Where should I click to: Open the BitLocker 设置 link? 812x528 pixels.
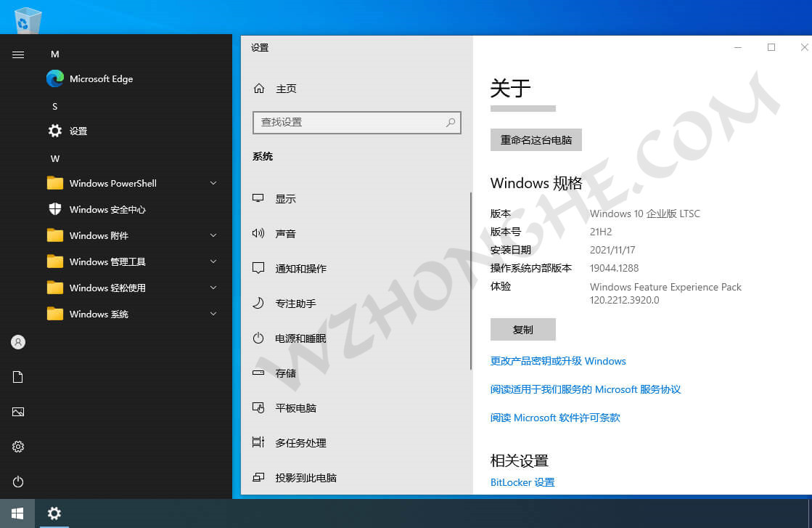(522, 482)
